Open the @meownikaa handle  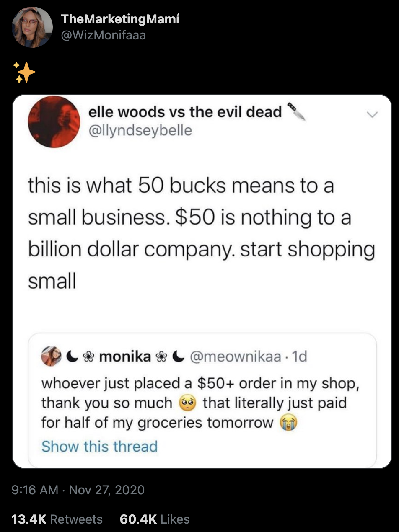[x=236, y=356]
